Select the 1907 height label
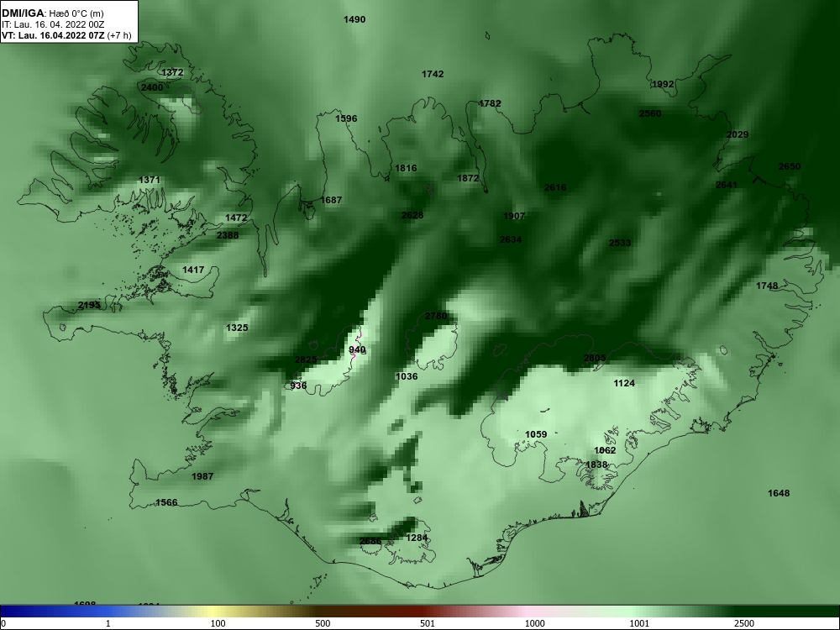This screenshot has width=840, height=630. click(x=514, y=217)
